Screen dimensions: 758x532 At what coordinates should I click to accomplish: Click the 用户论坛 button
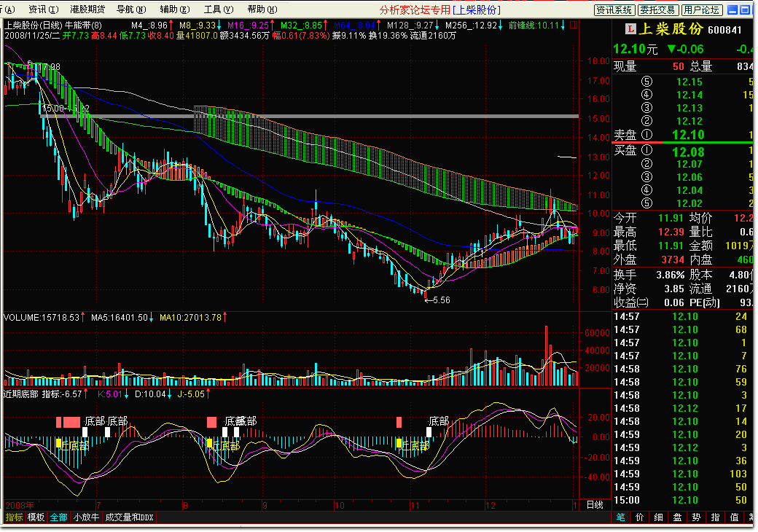coord(702,10)
